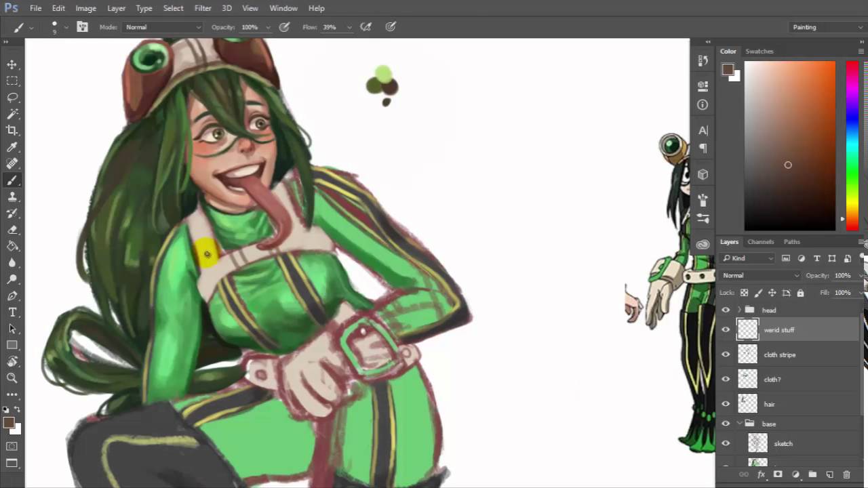
Task: Switch to the Channels tab
Action: (x=761, y=242)
